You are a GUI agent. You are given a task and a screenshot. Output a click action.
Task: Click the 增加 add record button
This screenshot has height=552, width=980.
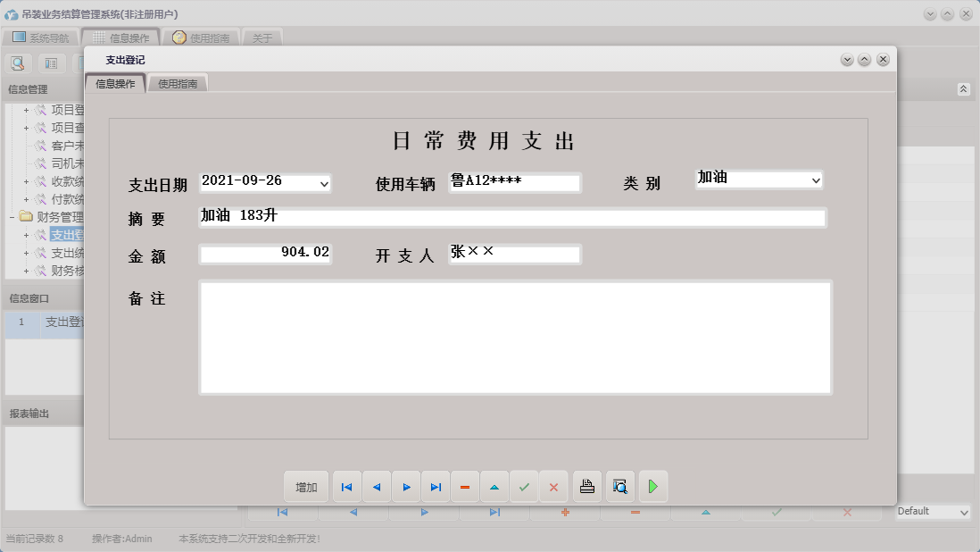click(305, 486)
